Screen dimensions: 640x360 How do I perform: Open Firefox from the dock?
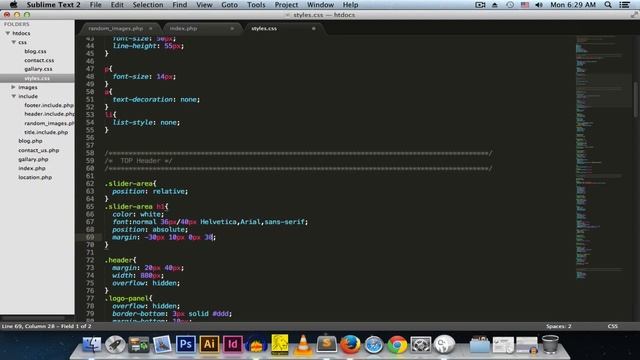tap(350, 344)
